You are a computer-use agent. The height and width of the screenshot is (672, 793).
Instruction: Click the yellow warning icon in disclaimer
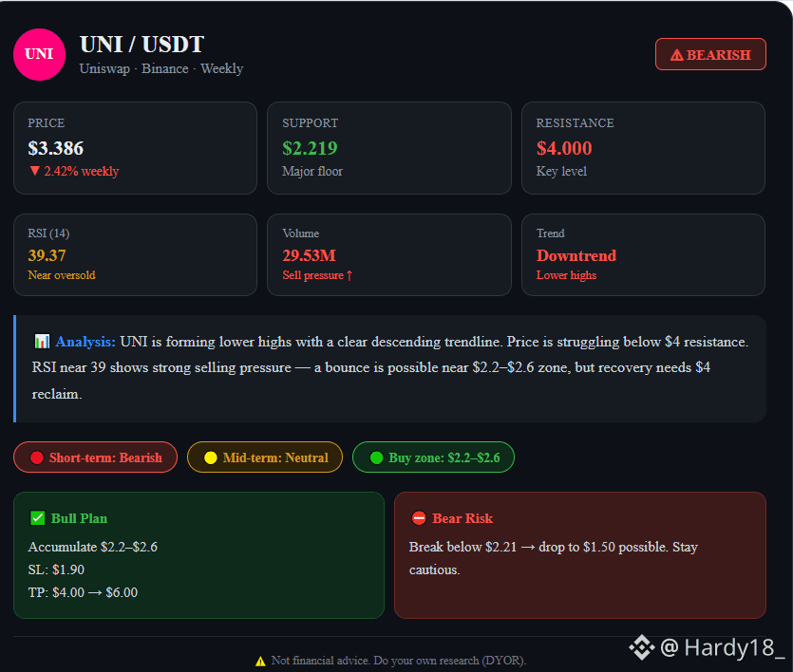click(260, 661)
